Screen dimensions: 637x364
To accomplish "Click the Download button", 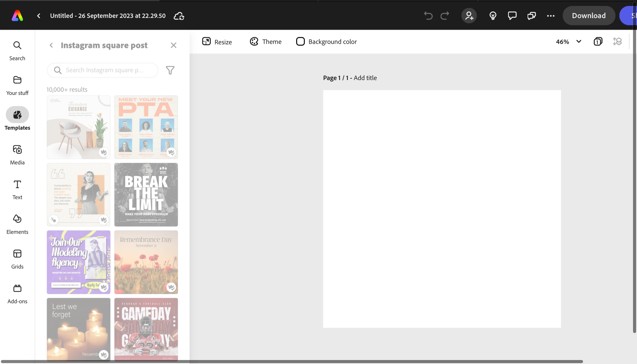I will (x=589, y=16).
